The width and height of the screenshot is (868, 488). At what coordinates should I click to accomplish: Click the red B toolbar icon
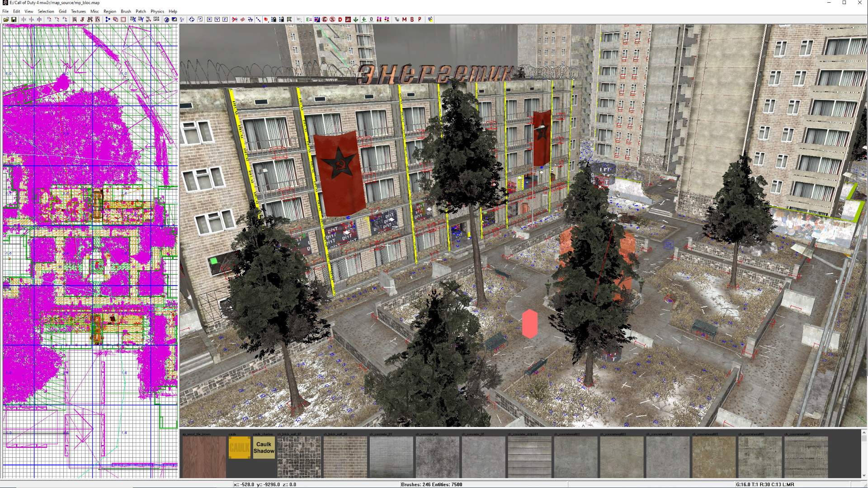[412, 19]
